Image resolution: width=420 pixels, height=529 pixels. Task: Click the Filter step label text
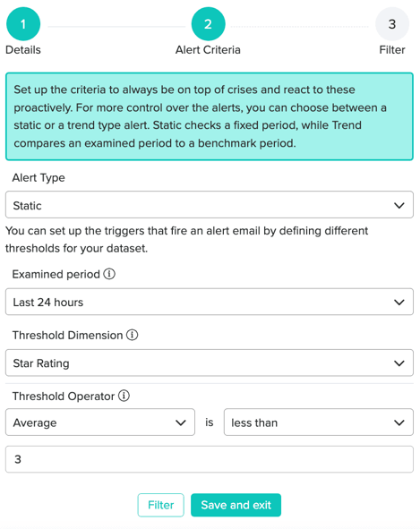click(392, 50)
